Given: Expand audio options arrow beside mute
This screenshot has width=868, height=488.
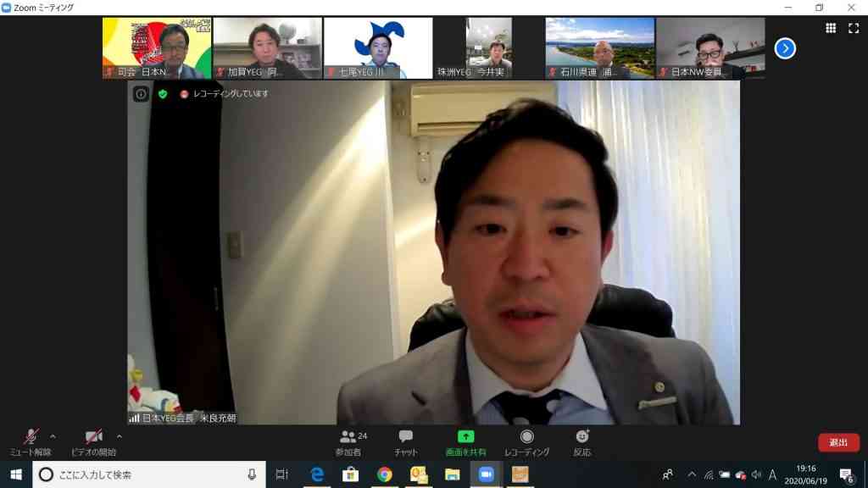Looking at the screenshot, I should pyautogui.click(x=53, y=436).
